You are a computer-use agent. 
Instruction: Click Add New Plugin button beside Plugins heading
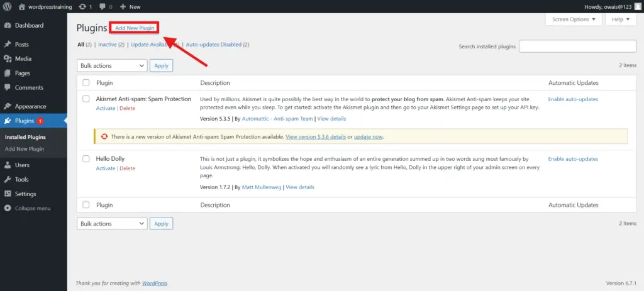tap(135, 28)
